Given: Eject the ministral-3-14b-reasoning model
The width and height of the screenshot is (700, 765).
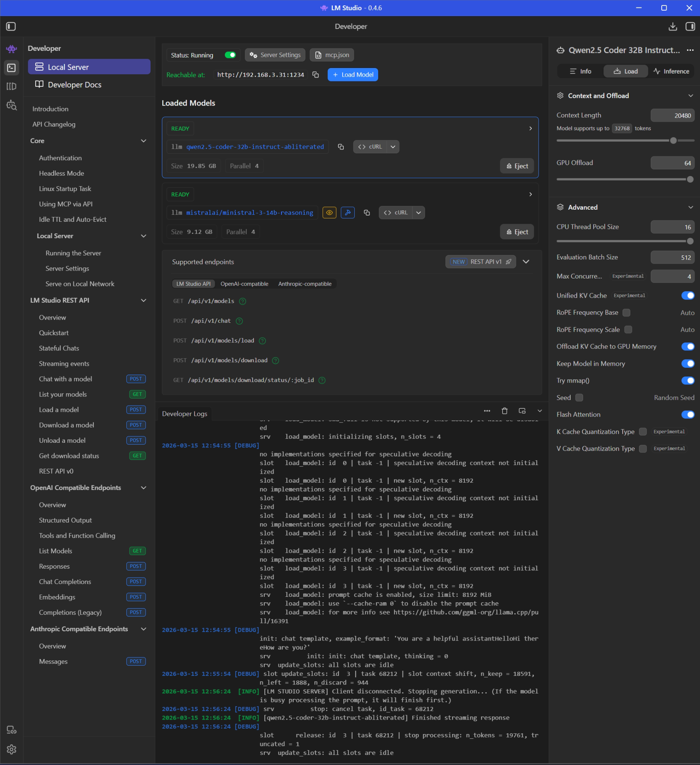Looking at the screenshot, I should click(x=517, y=232).
